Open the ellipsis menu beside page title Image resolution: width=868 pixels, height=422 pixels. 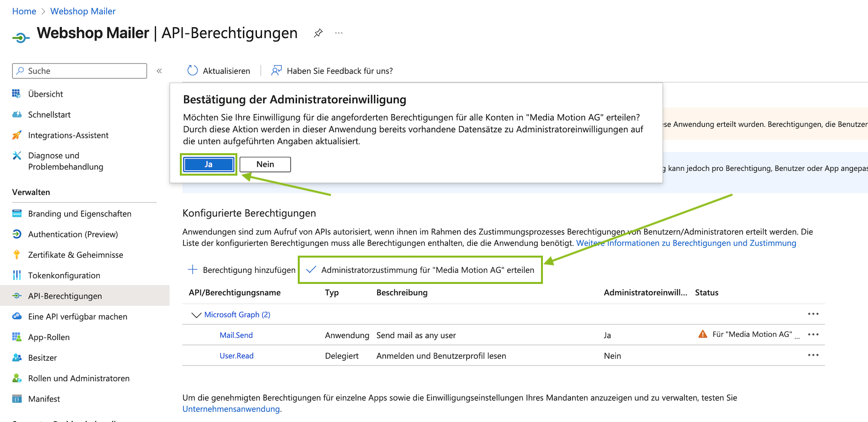coord(339,33)
